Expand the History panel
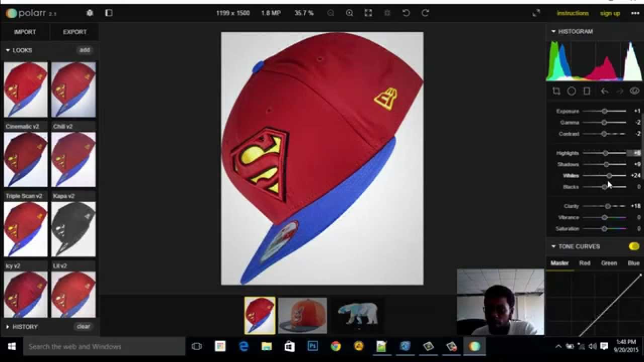The width and height of the screenshot is (644, 362). tap(8, 326)
